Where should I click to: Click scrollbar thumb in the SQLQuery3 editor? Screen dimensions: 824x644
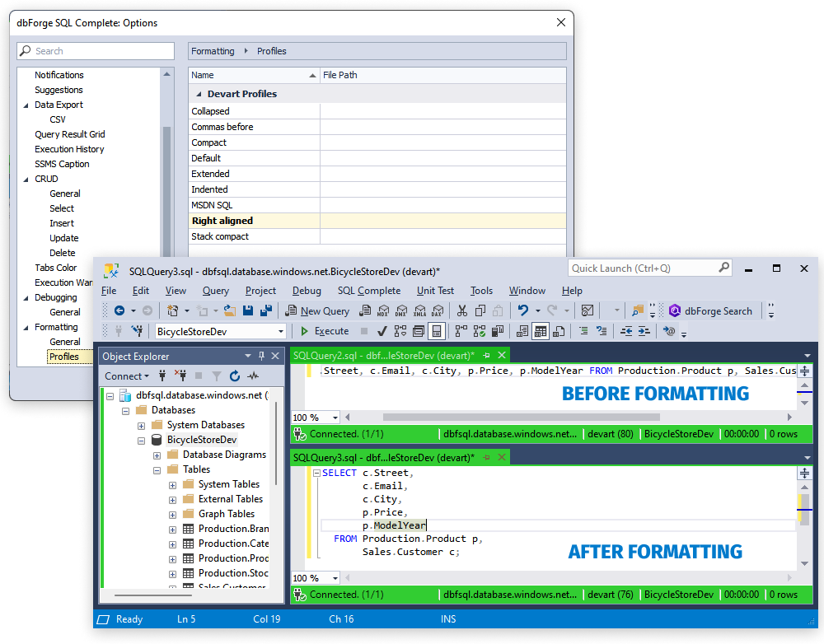point(804,508)
